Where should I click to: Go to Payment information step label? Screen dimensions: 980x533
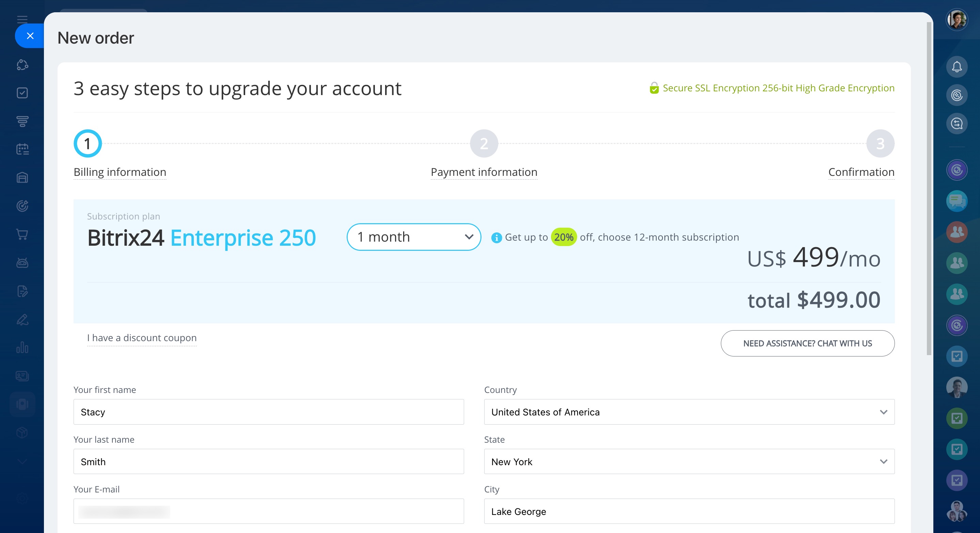click(484, 172)
